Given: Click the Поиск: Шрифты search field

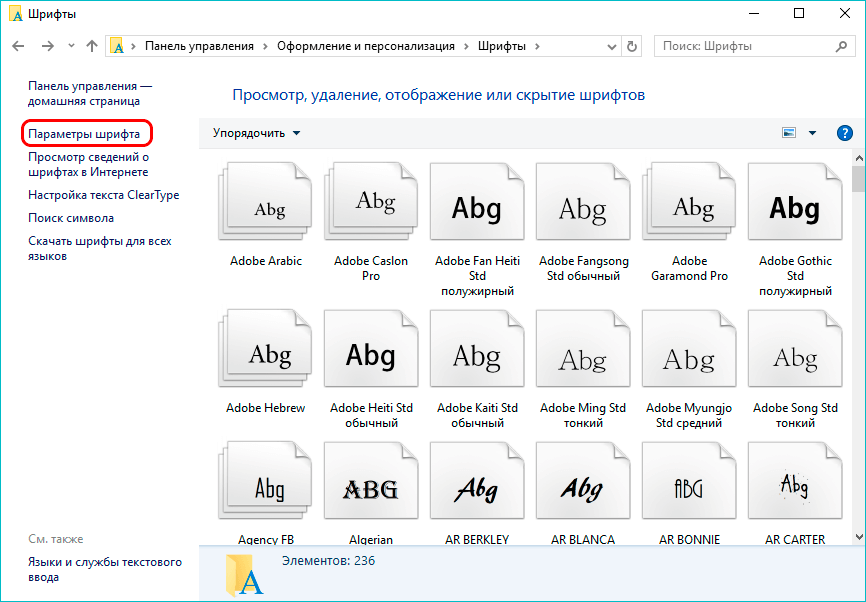Looking at the screenshot, I should click(x=754, y=46).
